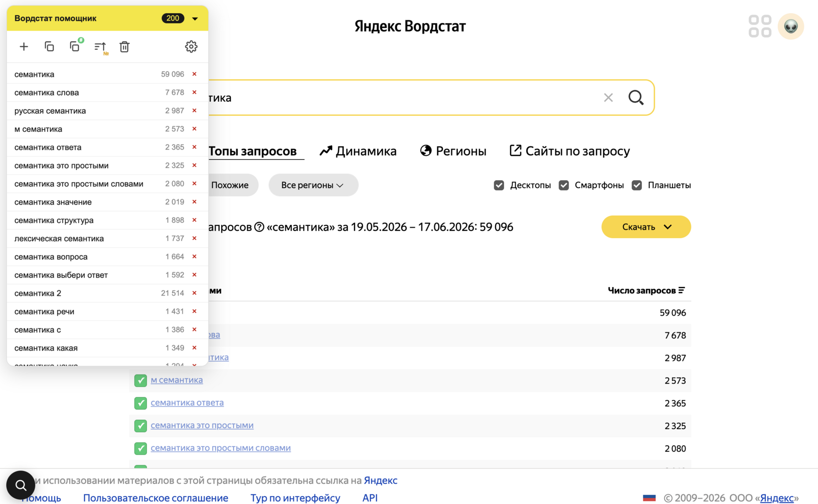
Task: Switch to the Топы запросов tab
Action: [x=252, y=151]
